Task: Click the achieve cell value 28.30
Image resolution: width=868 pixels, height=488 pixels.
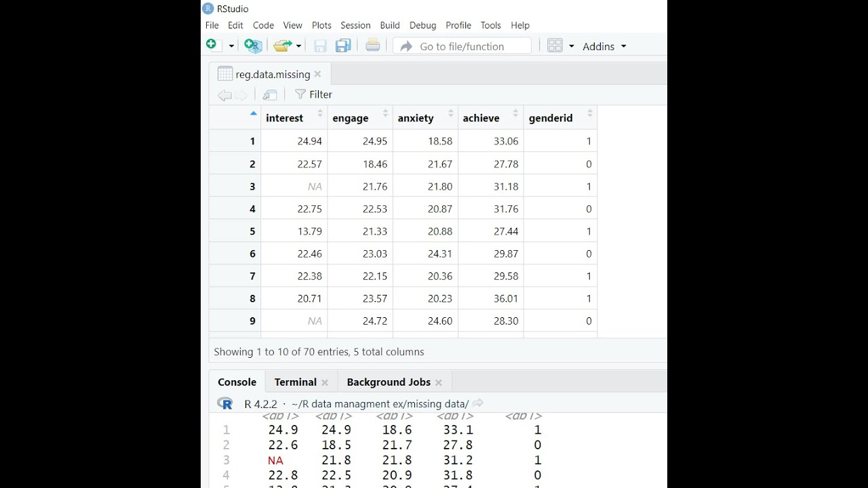Action: 506,321
